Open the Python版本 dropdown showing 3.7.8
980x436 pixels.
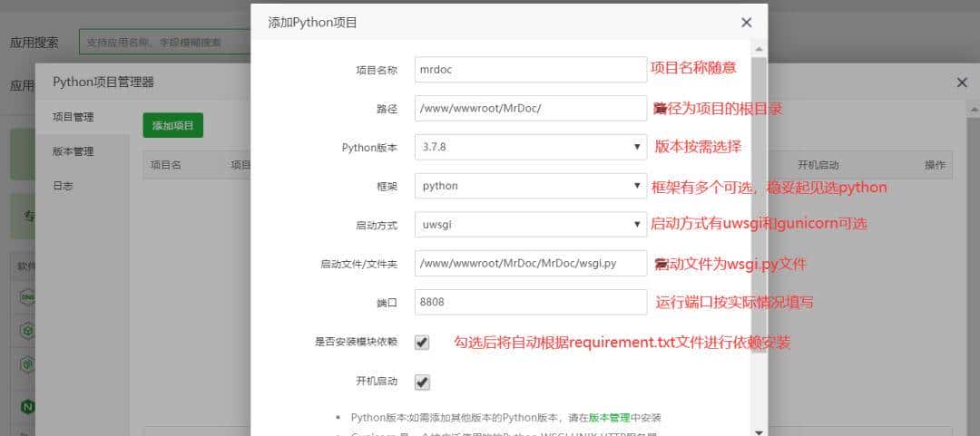click(x=531, y=148)
